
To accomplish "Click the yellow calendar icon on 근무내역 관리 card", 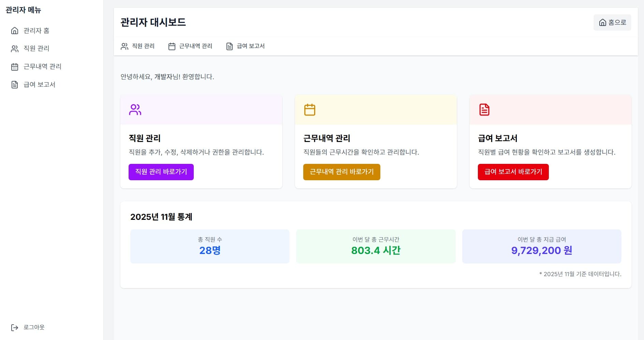I will coord(309,109).
